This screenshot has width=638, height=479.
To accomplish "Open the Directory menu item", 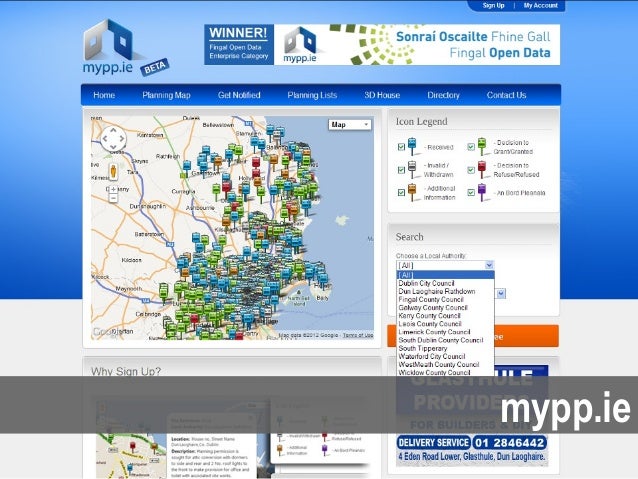I will 443,95.
